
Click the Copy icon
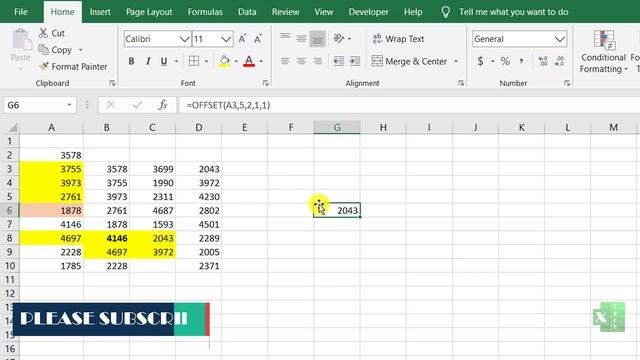43,49
